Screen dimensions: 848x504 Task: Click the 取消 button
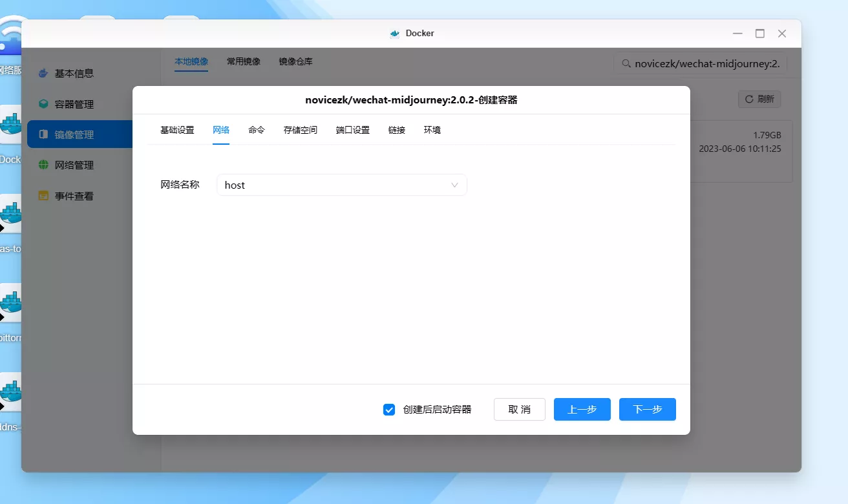click(520, 410)
